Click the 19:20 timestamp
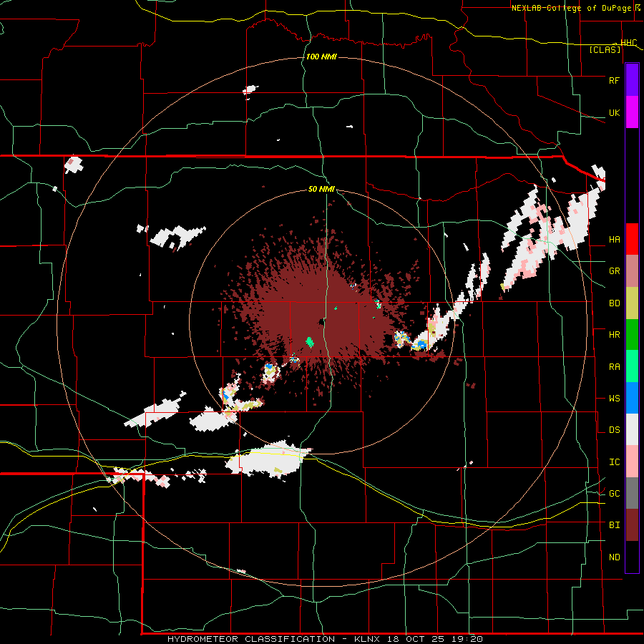 tap(467, 639)
